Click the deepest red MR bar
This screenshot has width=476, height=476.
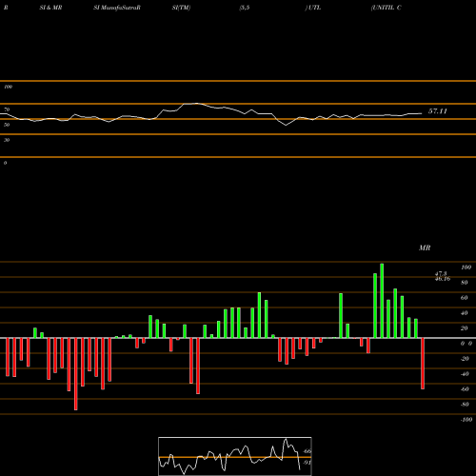[76, 374]
